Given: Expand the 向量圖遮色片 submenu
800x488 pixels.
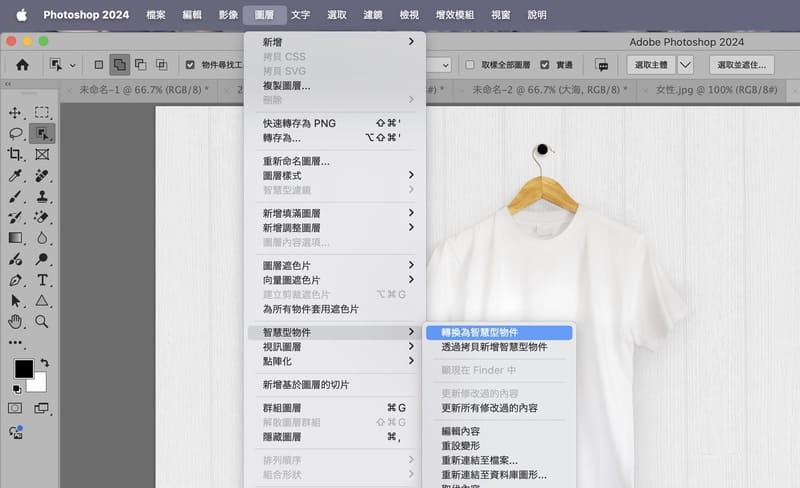Looking at the screenshot, I should (x=337, y=280).
